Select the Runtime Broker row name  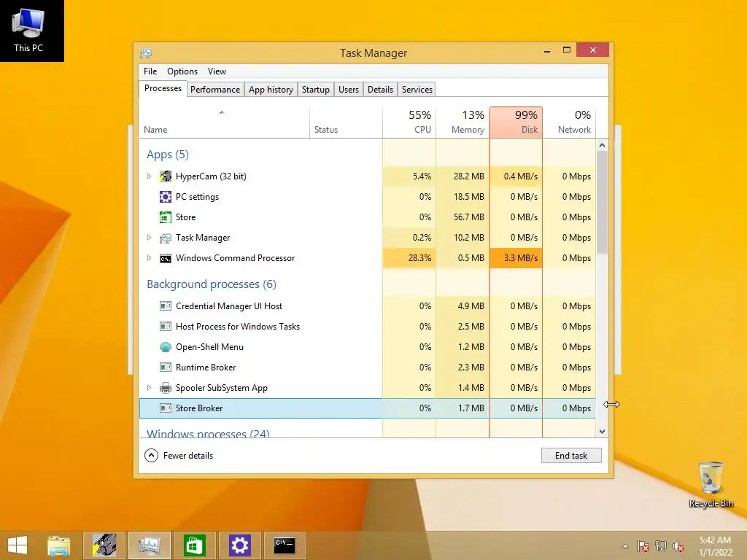coord(206,367)
